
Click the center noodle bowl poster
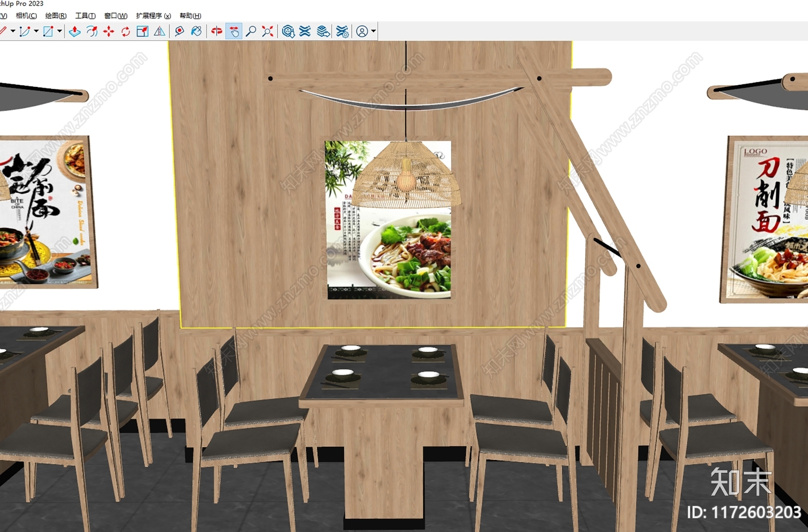click(x=389, y=220)
